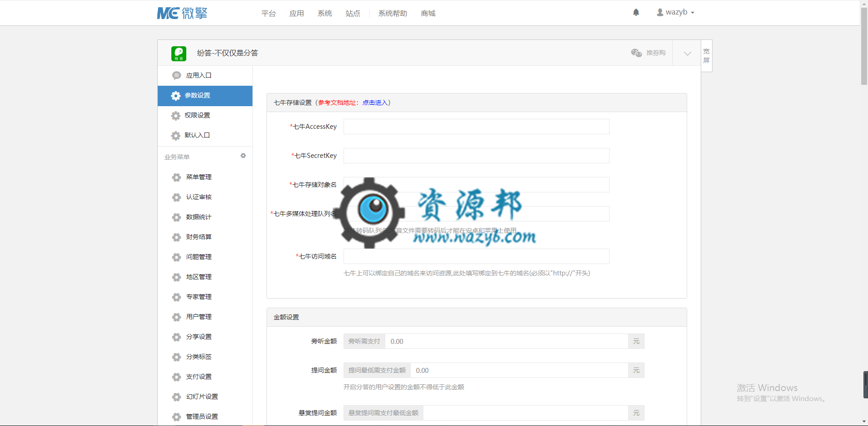Click the 提问金额 amount field
Screen dimensions: 868x426
(x=519, y=371)
